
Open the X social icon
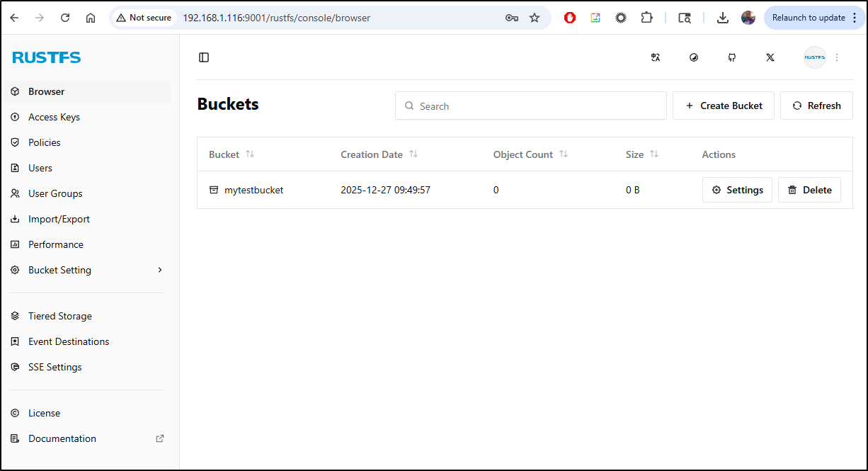(x=770, y=57)
